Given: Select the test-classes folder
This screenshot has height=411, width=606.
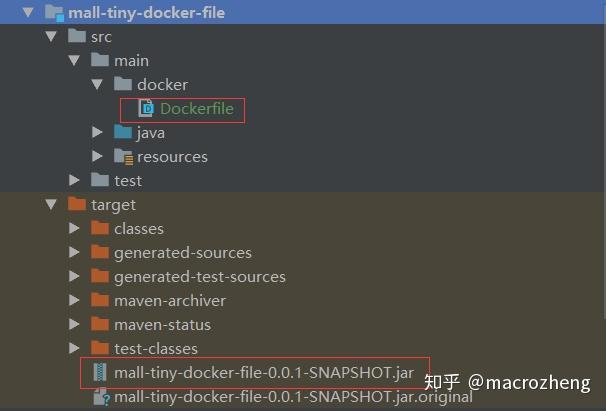Looking at the screenshot, I should [155, 348].
